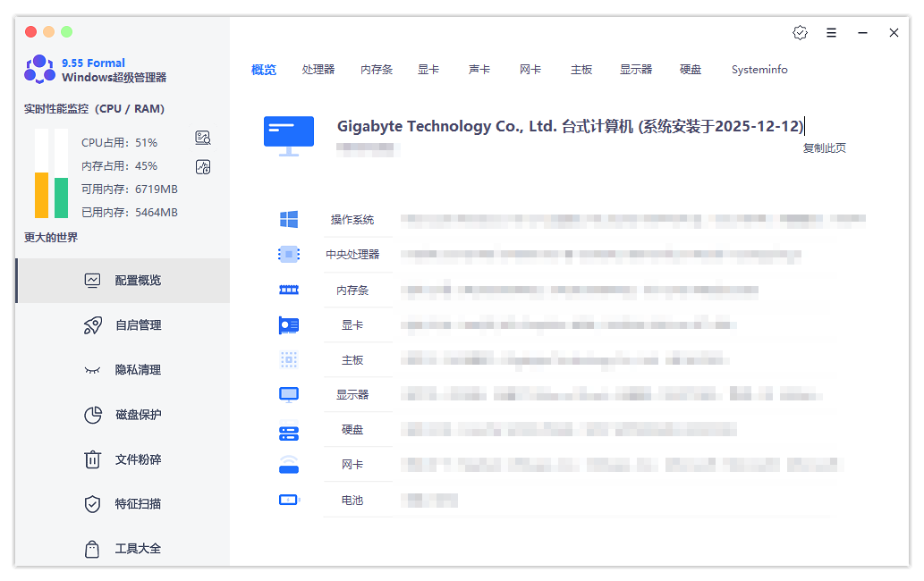Click the 电池 row label

352,501
